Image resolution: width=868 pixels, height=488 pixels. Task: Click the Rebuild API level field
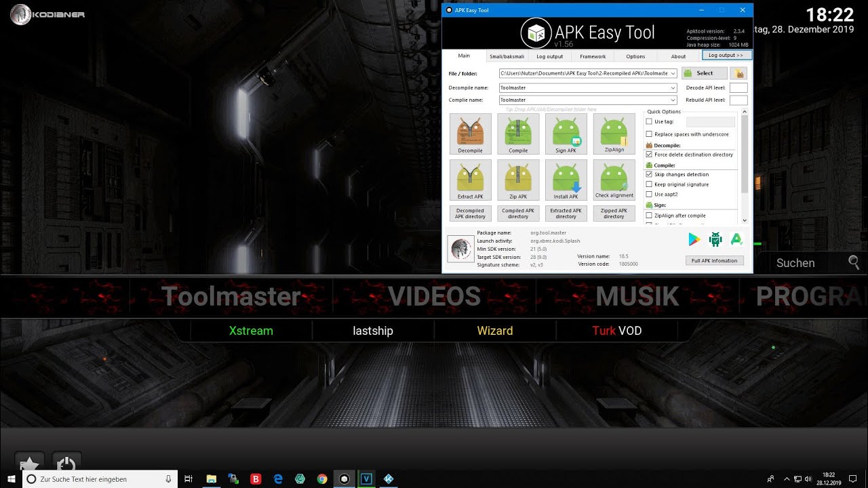(x=738, y=100)
